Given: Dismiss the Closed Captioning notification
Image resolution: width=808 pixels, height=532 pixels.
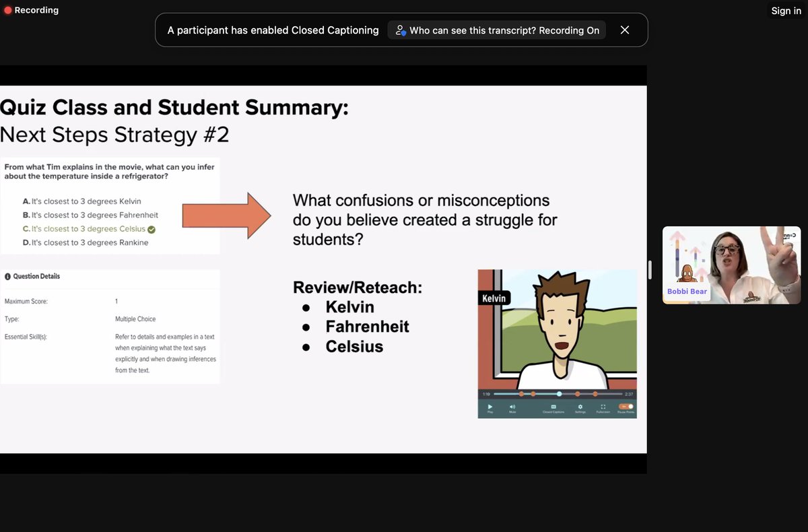Looking at the screenshot, I should (625, 30).
